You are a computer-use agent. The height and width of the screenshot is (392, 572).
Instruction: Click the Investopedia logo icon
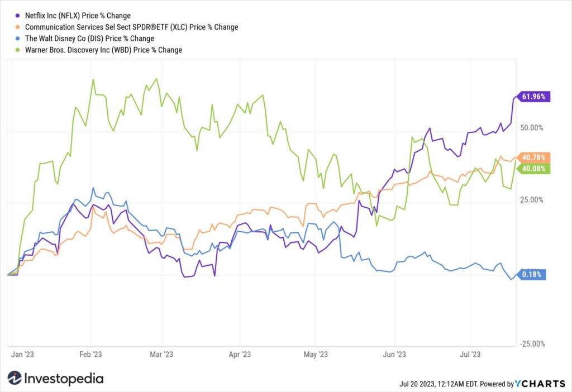coord(15,378)
